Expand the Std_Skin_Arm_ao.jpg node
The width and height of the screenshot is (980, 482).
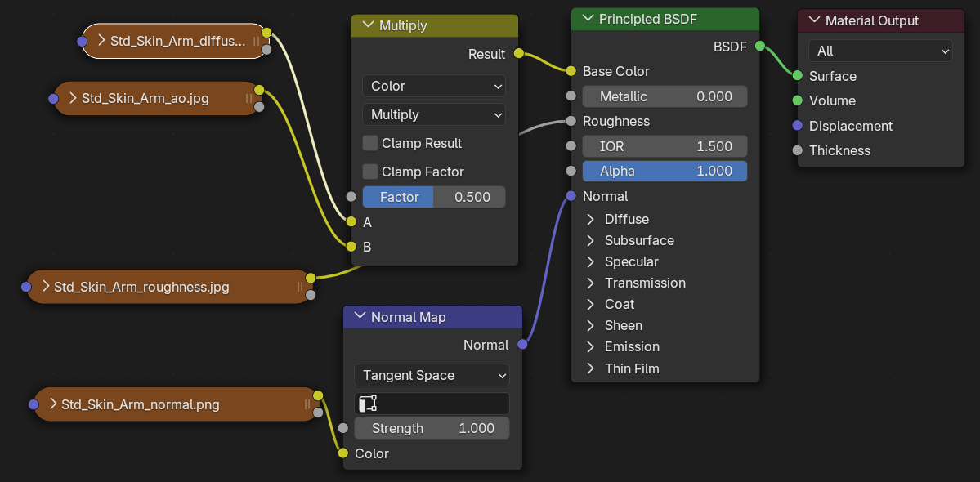coord(73,98)
